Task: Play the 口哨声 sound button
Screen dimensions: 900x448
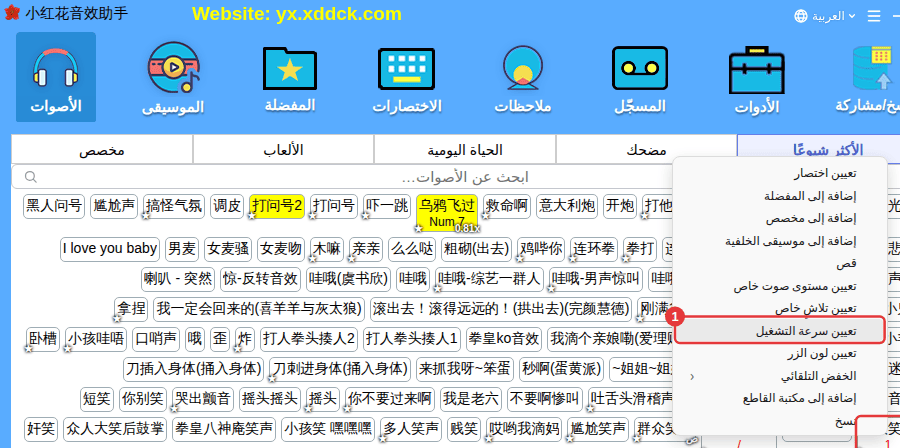Action: tap(156, 339)
